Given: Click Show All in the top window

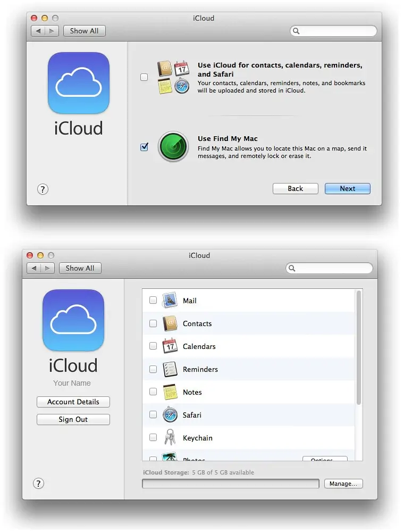Looking at the screenshot, I should (85, 31).
